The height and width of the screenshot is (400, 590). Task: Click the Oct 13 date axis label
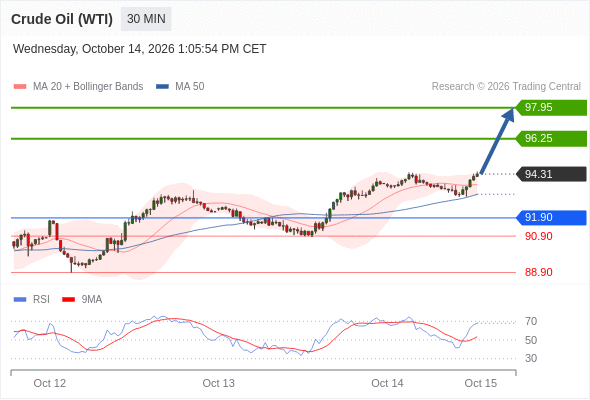(219, 383)
